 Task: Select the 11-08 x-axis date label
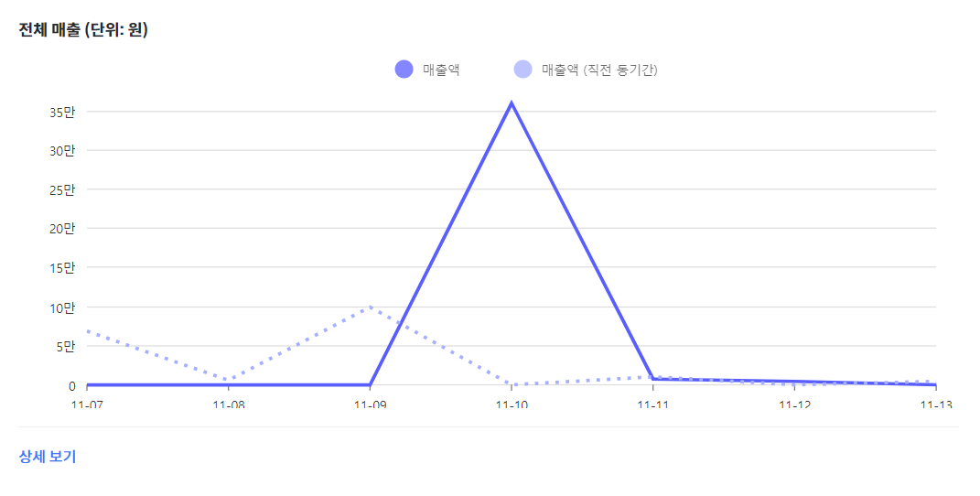pyautogui.click(x=229, y=404)
